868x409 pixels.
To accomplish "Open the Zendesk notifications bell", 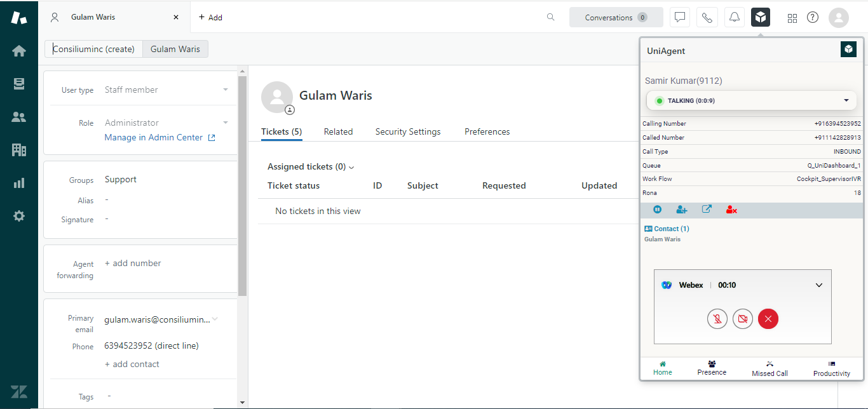I will pos(735,18).
